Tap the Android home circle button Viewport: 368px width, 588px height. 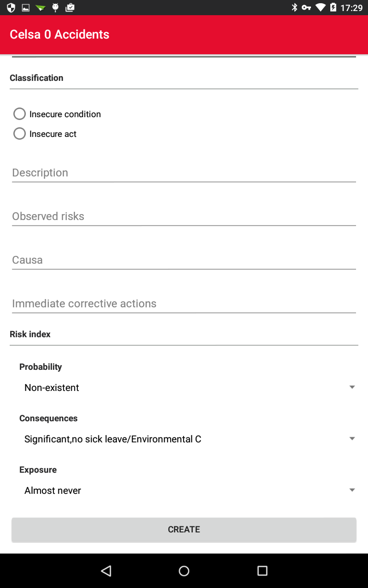(x=184, y=571)
